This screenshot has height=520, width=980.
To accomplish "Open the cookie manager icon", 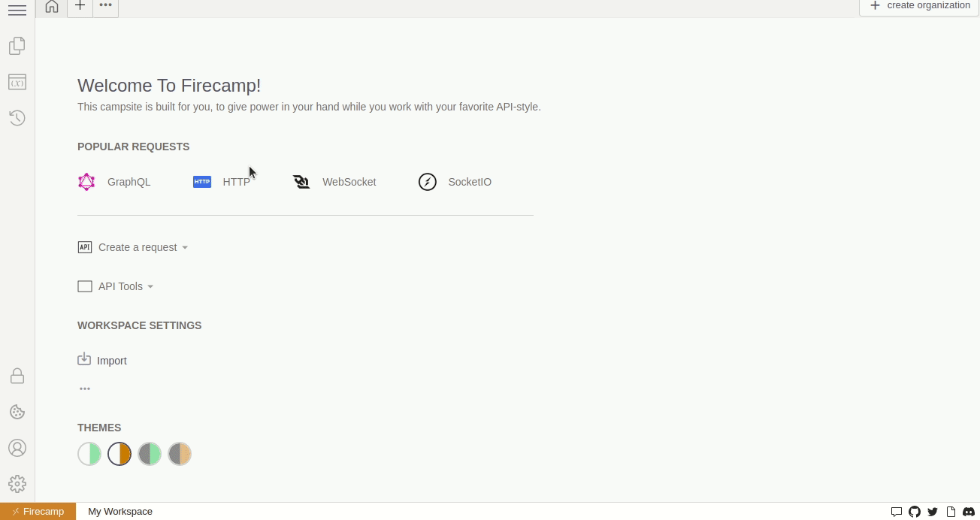I will [x=17, y=412].
